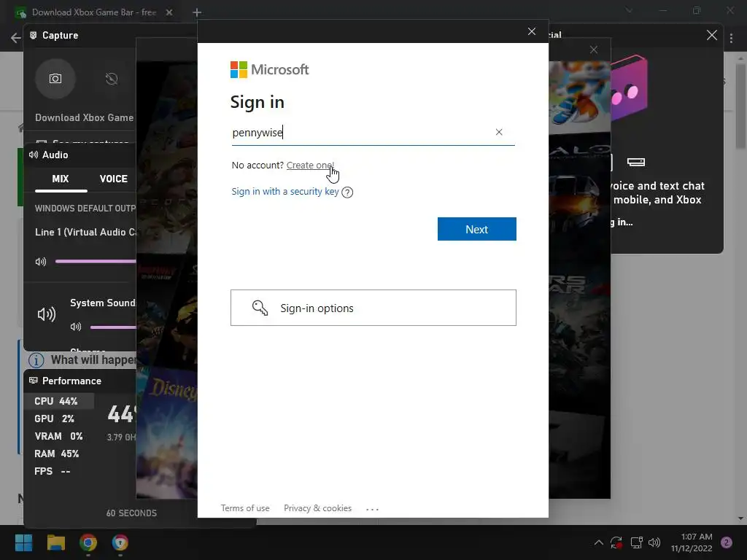Select RAM 45% in Performance widget

(57, 454)
